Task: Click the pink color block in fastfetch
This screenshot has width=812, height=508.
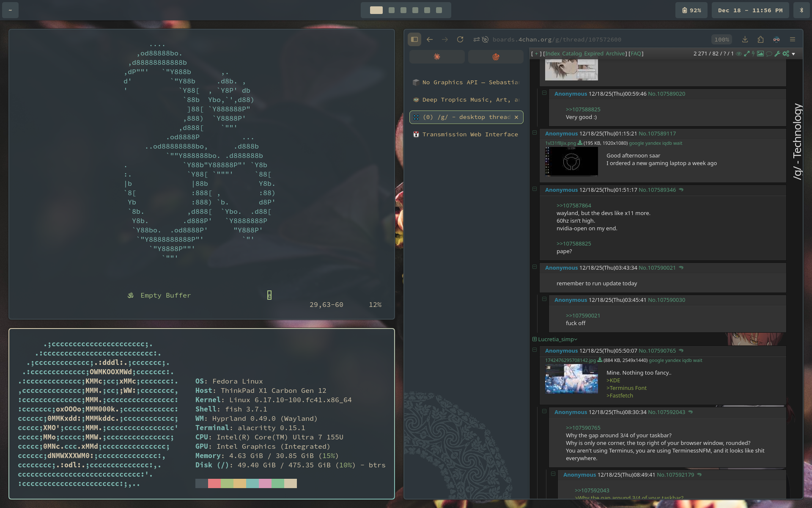Action: pos(265,483)
